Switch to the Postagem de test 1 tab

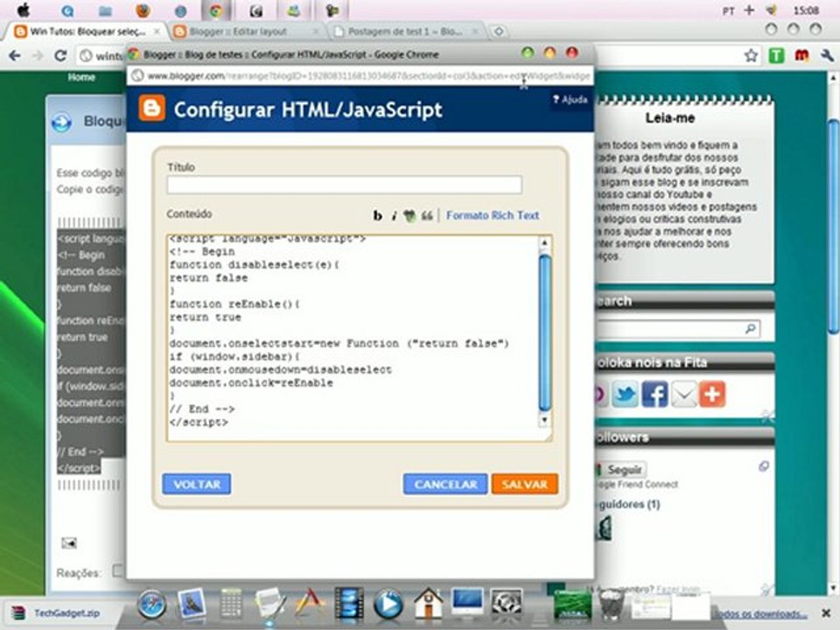click(404, 31)
